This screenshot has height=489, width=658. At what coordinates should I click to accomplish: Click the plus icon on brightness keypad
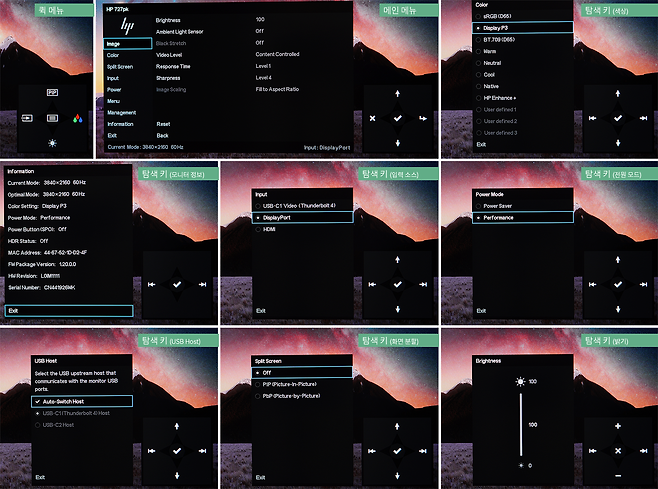point(617,425)
